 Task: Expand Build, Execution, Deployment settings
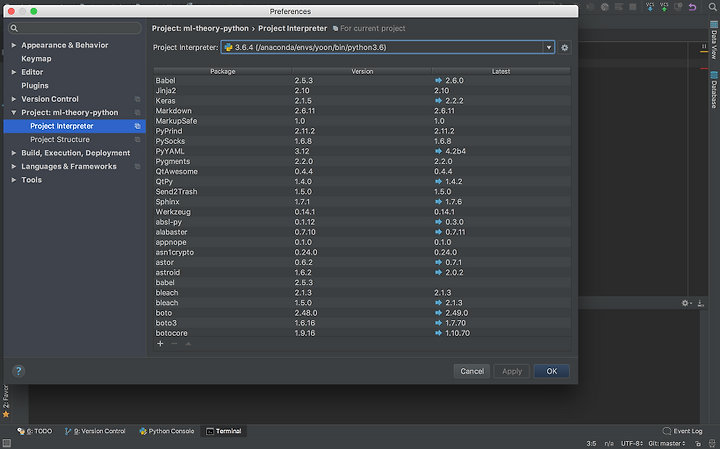pos(14,153)
